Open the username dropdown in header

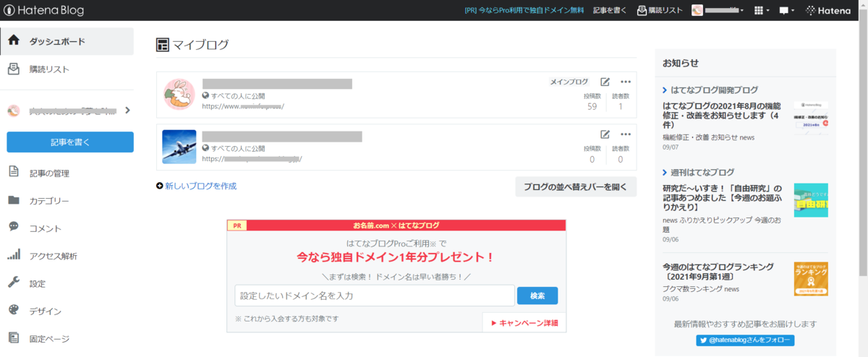coord(726,10)
